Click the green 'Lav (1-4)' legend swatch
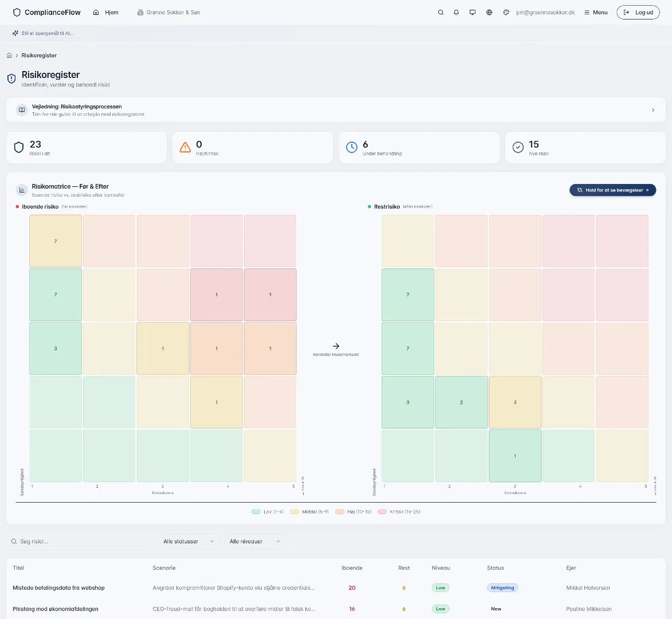The image size is (672, 619). coord(256,511)
